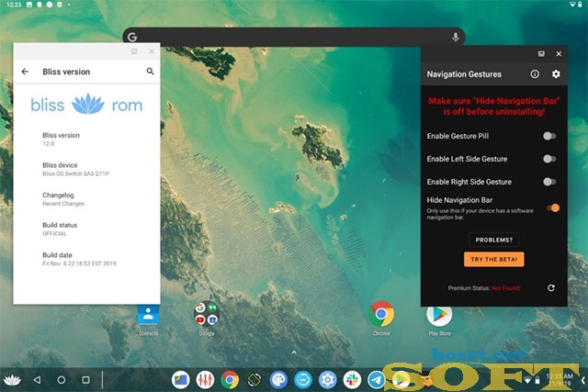Open the blue round app beside the Settings gear in taskbar
The image size is (588, 392).
click(303, 380)
